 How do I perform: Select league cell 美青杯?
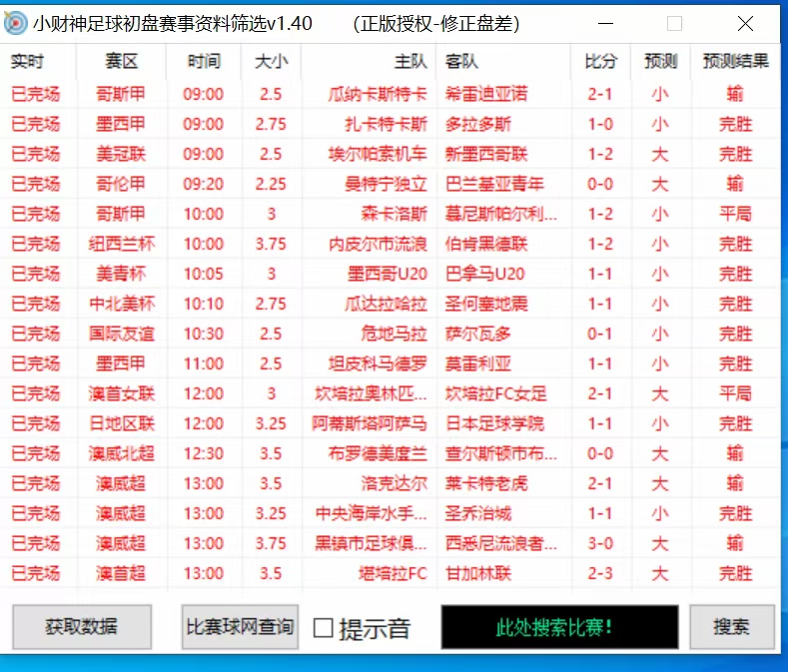(121, 274)
